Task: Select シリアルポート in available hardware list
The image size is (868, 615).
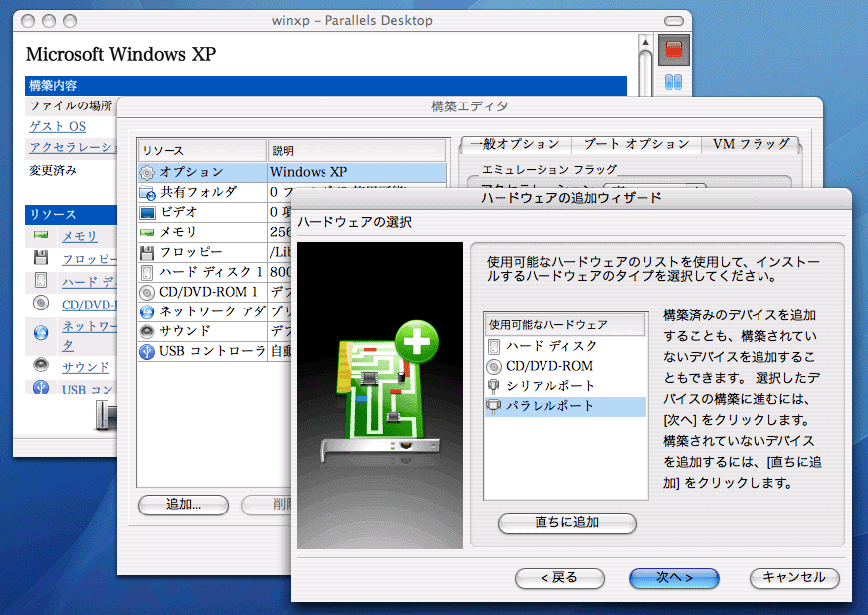Action: (565, 386)
